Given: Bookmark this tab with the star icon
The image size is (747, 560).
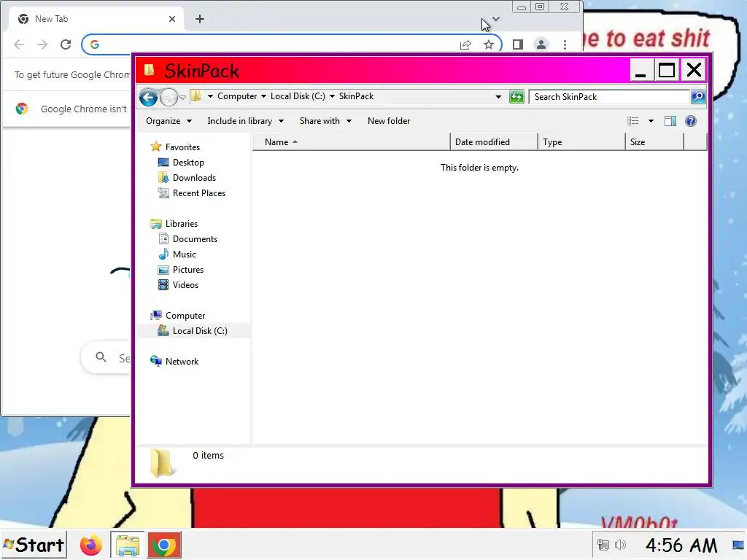Looking at the screenshot, I should [x=488, y=44].
